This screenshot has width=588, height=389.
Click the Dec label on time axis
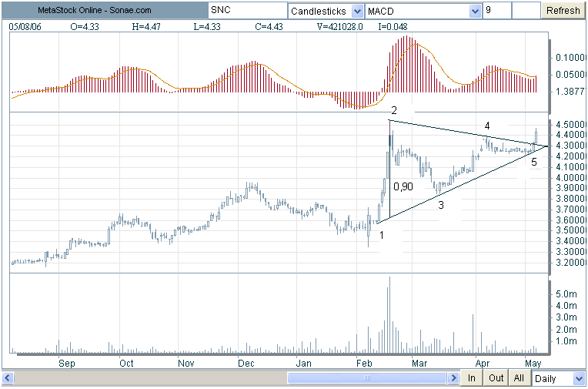(x=246, y=364)
